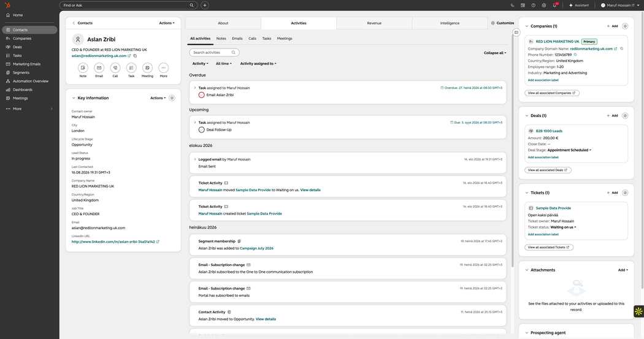This screenshot has width=644, height=339.
Task: Click search icon in Search activities field
Action: [233, 53]
